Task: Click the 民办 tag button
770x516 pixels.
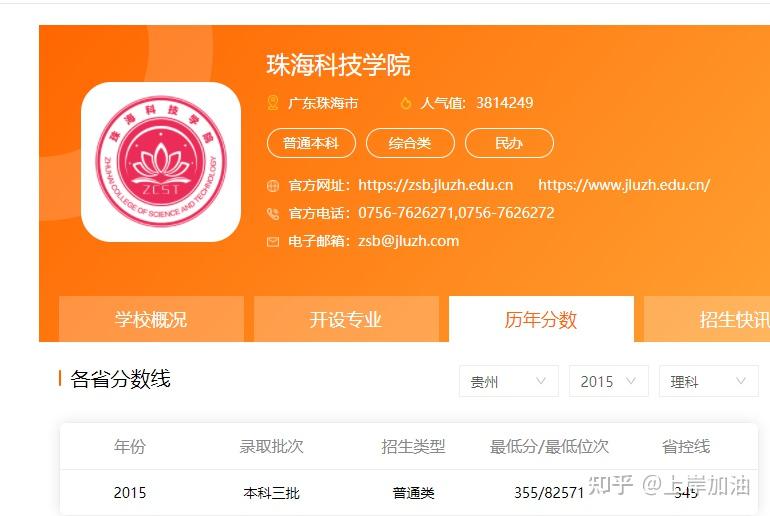Action: click(509, 143)
